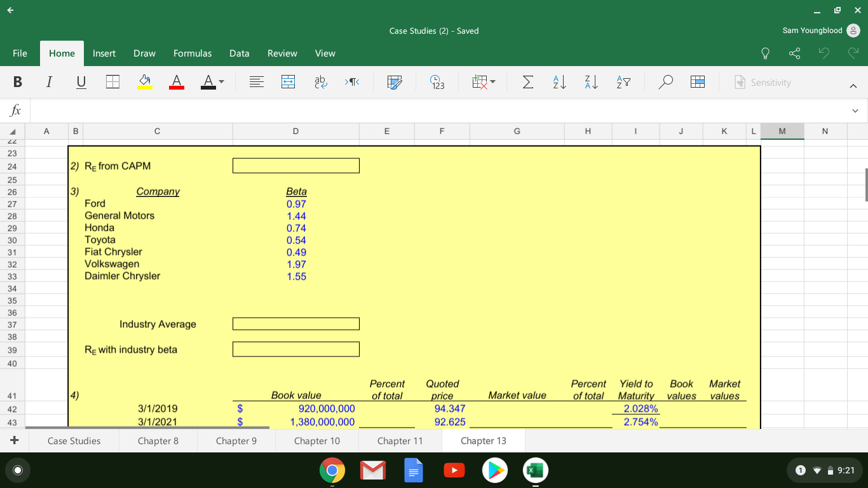
Task: Click the merge and center icon
Action: 288,83
